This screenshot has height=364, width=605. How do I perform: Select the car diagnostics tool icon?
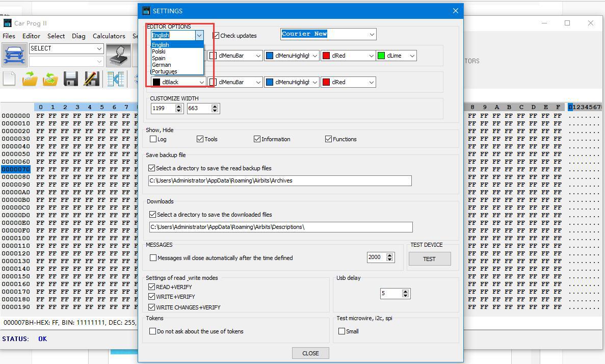coord(14,55)
